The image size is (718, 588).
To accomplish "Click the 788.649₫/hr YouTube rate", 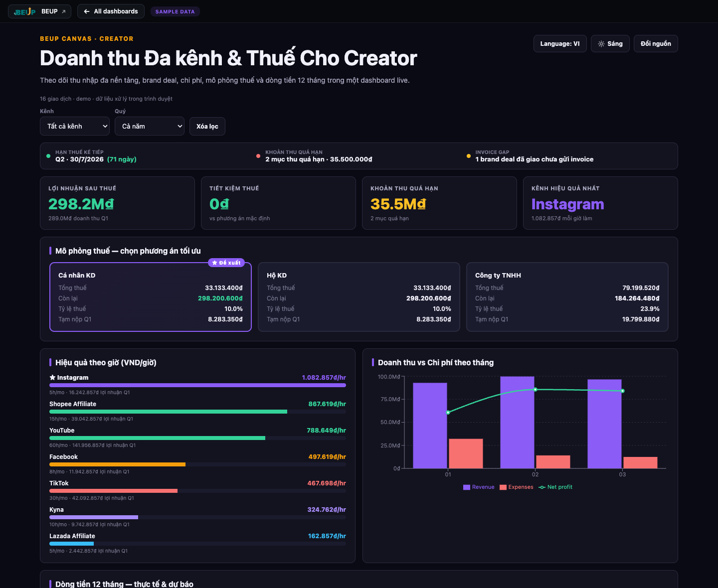I will pos(327,431).
